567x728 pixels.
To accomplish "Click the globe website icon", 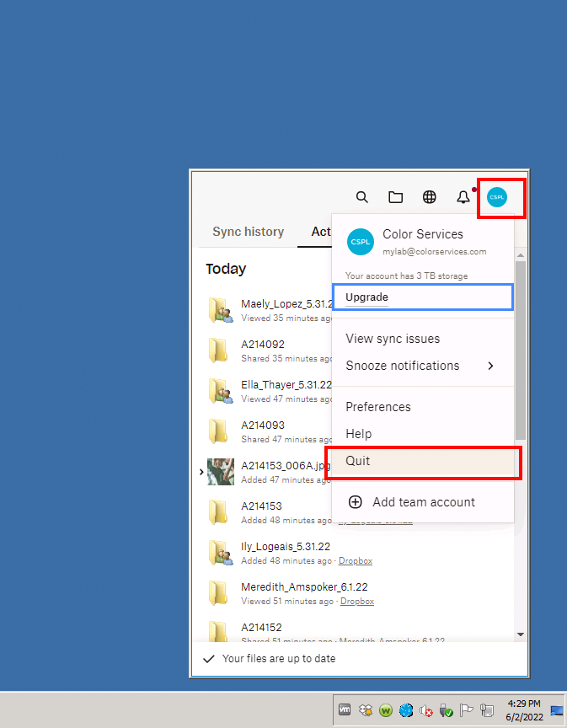I will [430, 197].
